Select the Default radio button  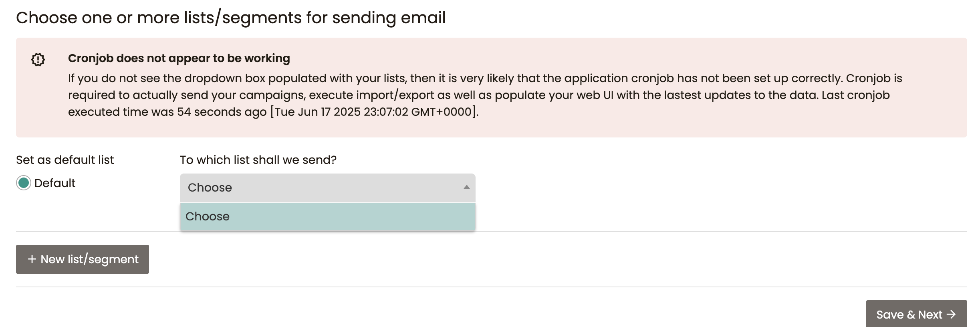click(24, 183)
